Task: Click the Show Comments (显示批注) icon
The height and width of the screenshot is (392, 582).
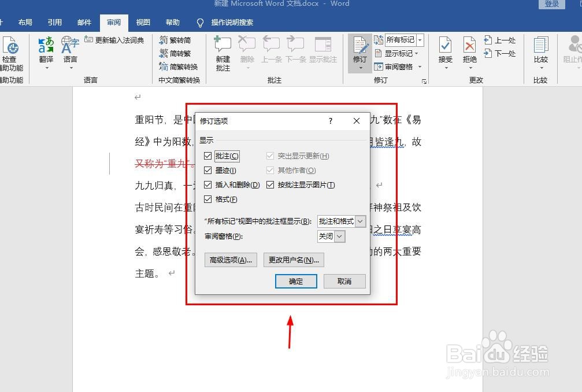Action: tap(323, 51)
